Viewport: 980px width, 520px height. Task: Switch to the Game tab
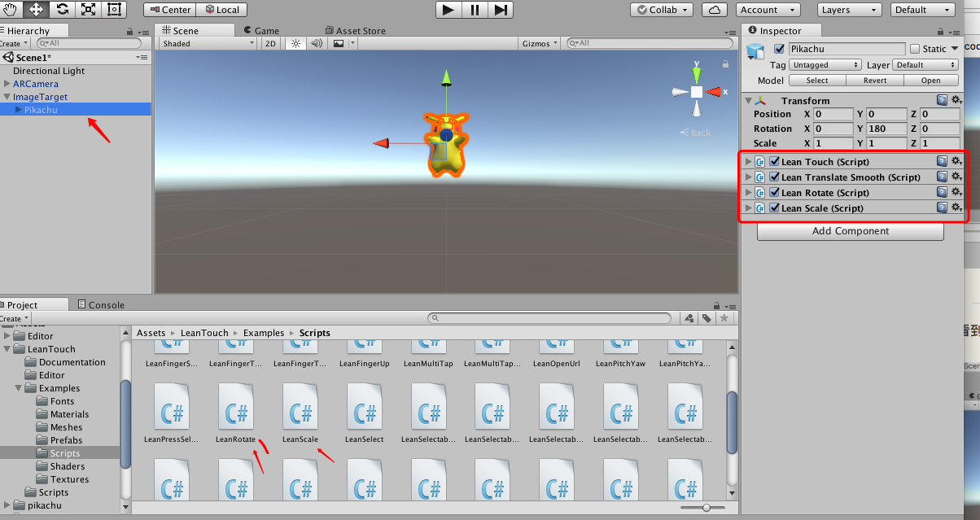pyautogui.click(x=261, y=30)
